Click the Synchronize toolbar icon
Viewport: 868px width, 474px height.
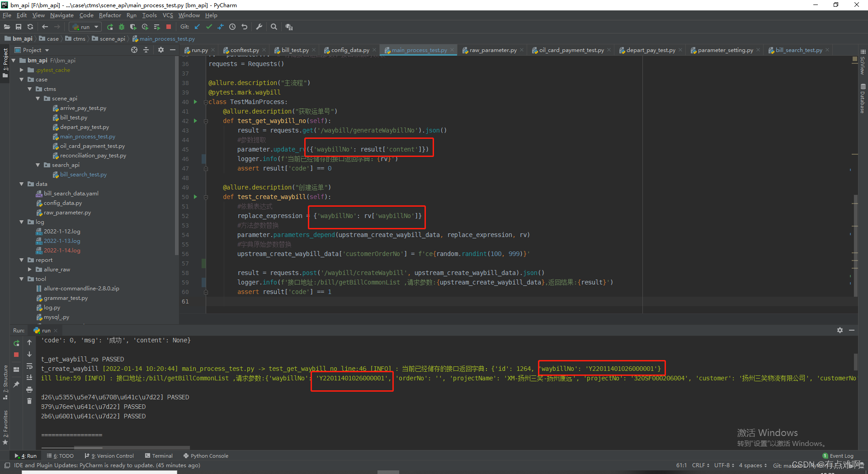coord(30,27)
